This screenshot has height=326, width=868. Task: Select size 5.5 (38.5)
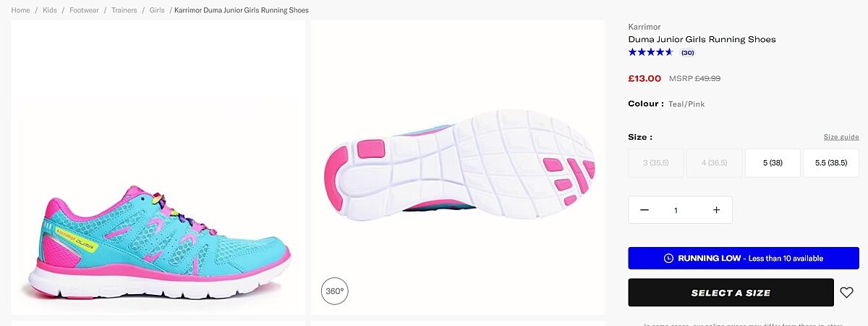pos(831,163)
